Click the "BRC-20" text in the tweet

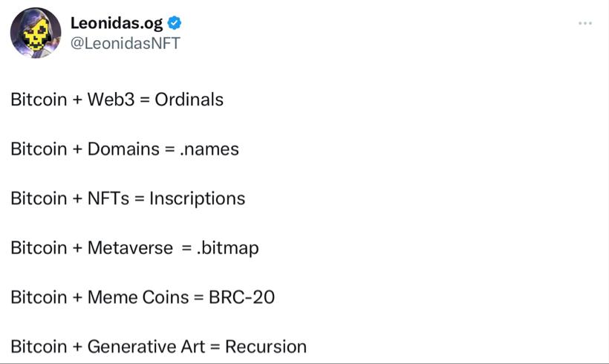pyautogui.click(x=241, y=298)
